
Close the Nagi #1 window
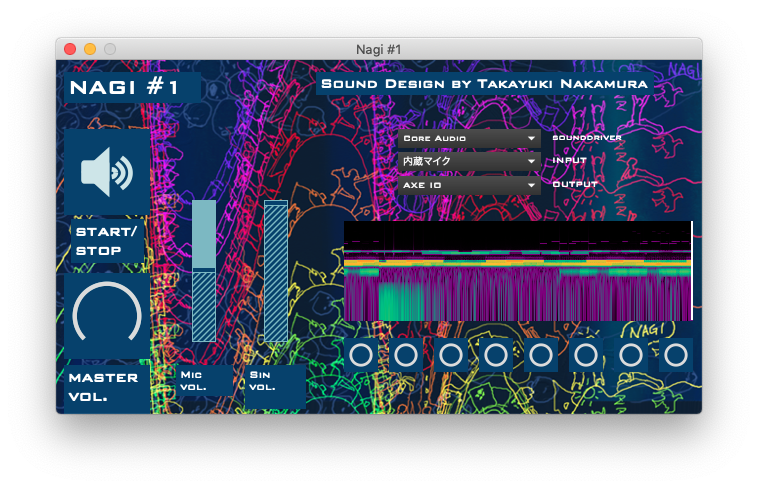pyautogui.click(x=70, y=49)
